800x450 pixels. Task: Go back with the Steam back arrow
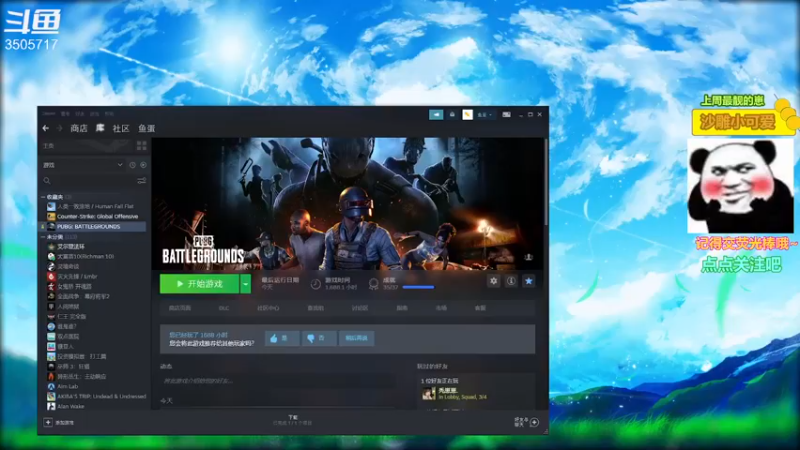(x=46, y=128)
